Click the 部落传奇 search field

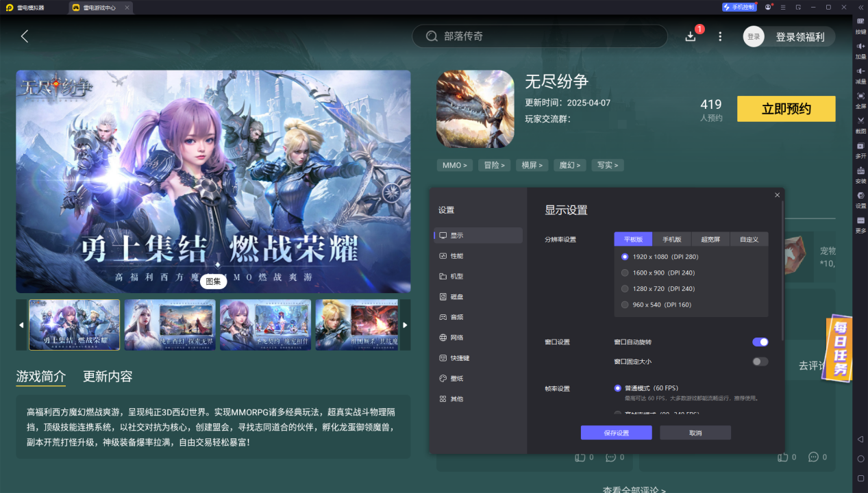540,36
